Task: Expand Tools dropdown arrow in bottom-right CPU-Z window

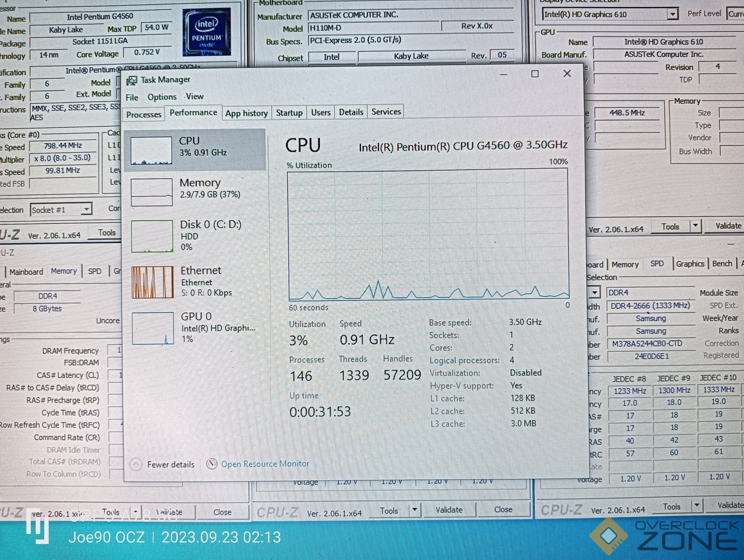Action: (x=697, y=506)
